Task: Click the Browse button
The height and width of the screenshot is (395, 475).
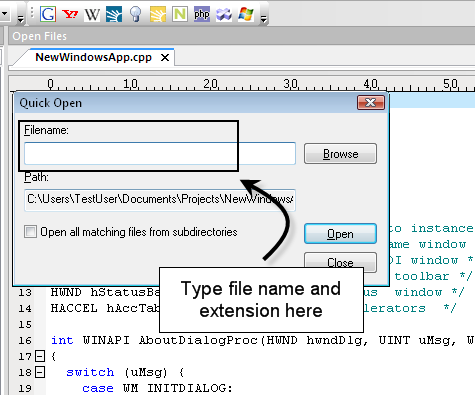Action: (340, 154)
